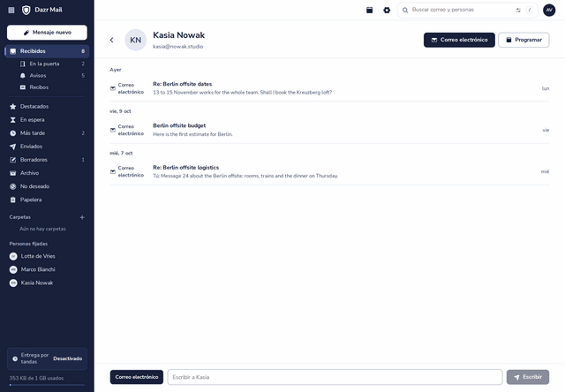Toggle Entrega por tandas setting
This screenshot has width=565, height=392.
47,358
